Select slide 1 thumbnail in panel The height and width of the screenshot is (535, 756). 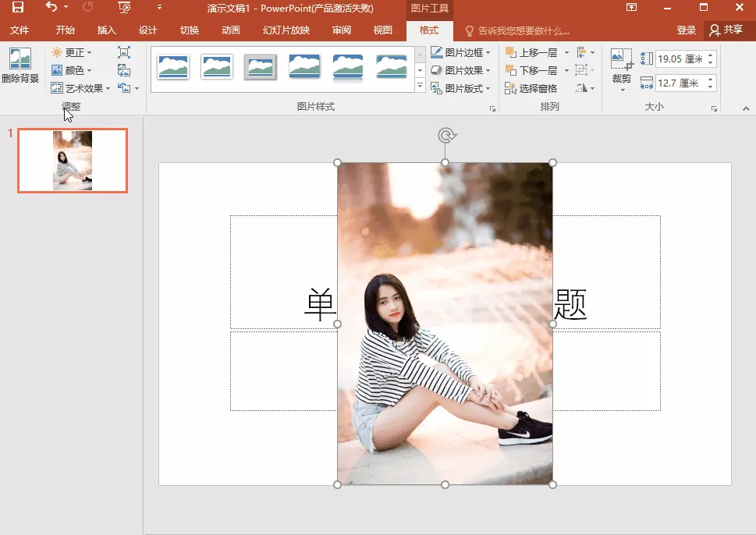[x=73, y=161]
